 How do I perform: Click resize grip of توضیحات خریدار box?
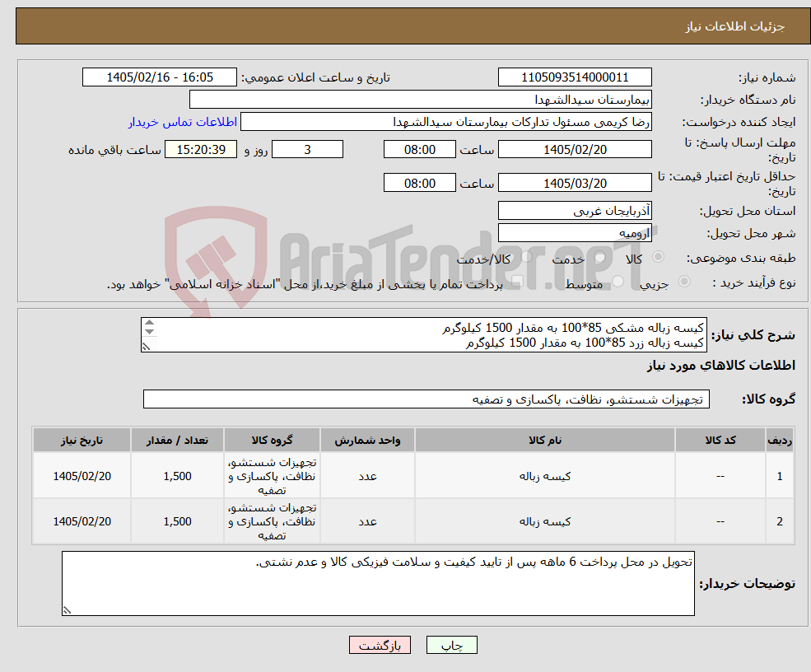67,610
